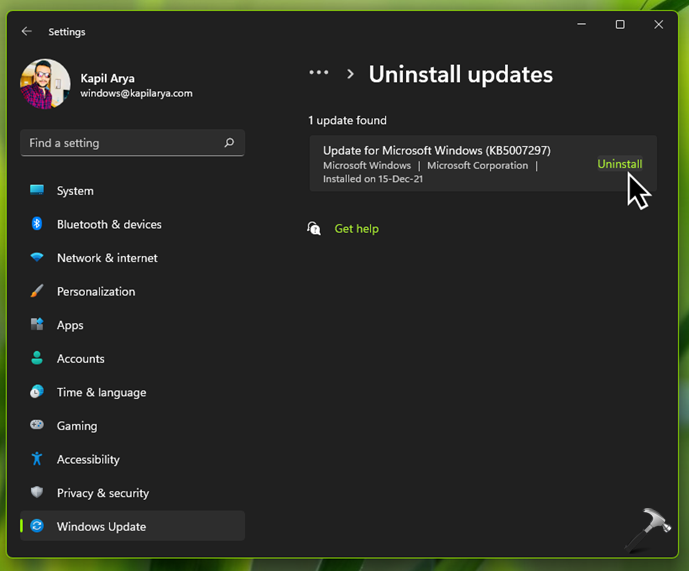Click the Accounts person icon
689x571 pixels.
(37, 358)
